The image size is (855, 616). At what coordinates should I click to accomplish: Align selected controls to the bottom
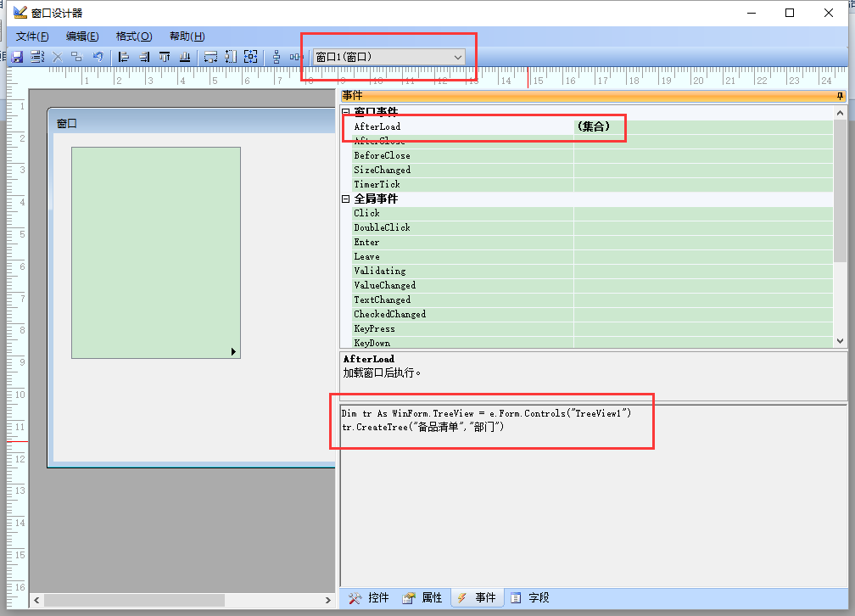tap(186, 57)
